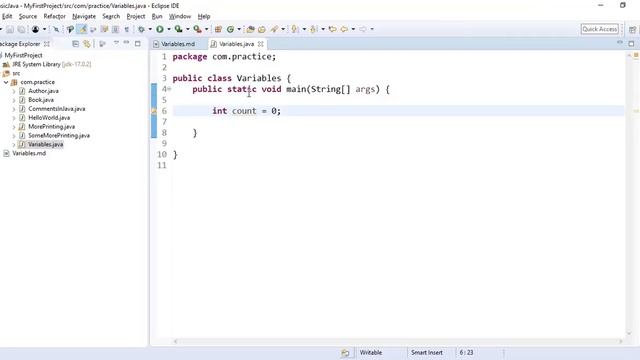Open the Project menu

[x=136, y=16]
